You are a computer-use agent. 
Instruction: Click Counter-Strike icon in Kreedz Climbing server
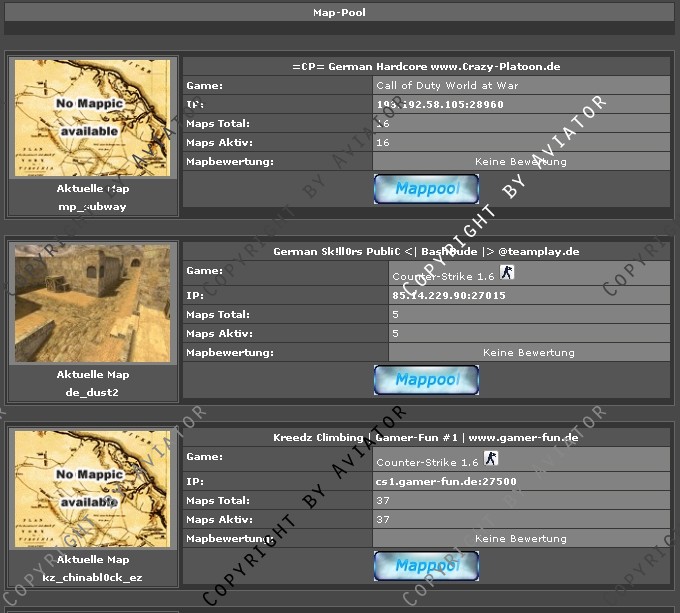490,459
